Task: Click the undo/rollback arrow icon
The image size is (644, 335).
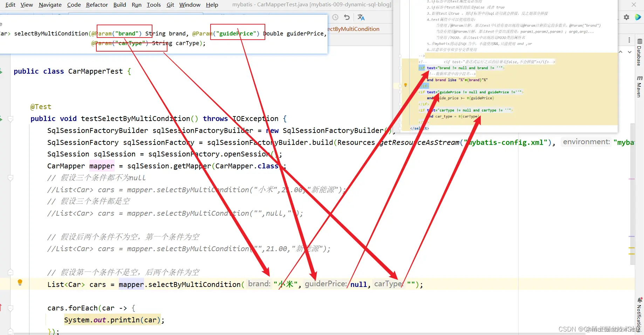Action: 347,17
